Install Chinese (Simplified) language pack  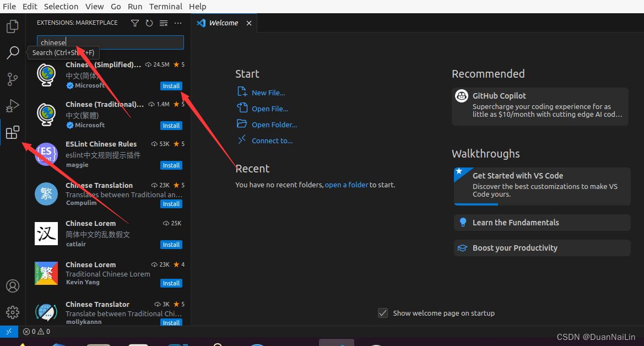coord(171,86)
